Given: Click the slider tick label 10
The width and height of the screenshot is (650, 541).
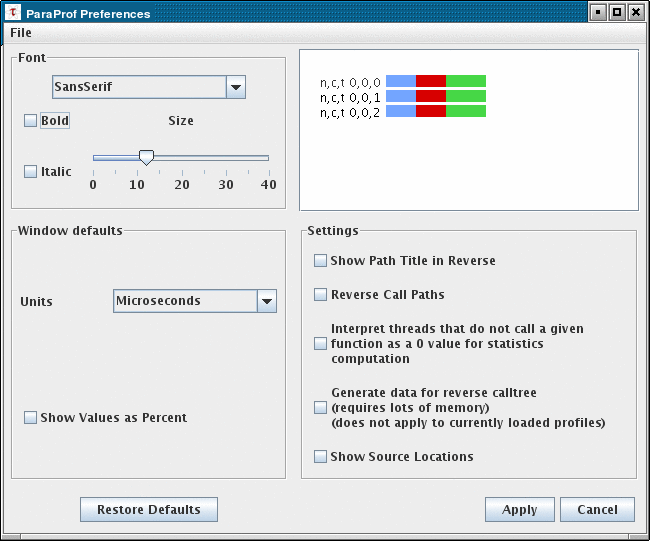Looking at the screenshot, I should pyautogui.click(x=137, y=185).
